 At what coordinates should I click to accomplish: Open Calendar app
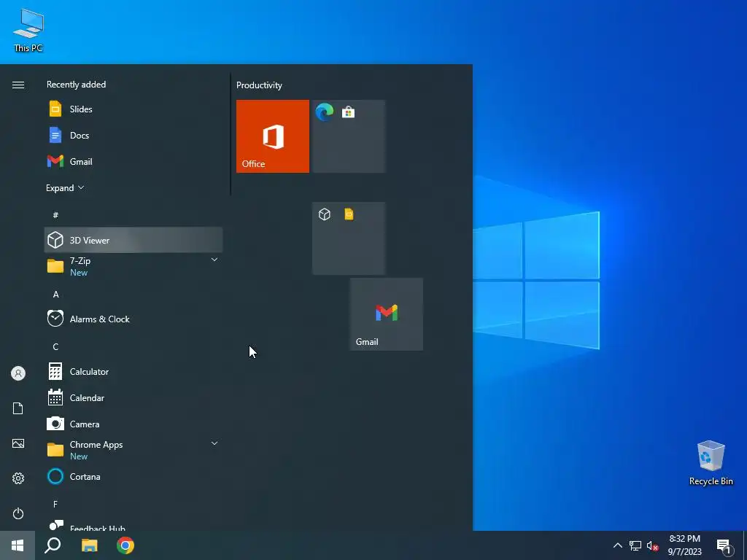133,397
